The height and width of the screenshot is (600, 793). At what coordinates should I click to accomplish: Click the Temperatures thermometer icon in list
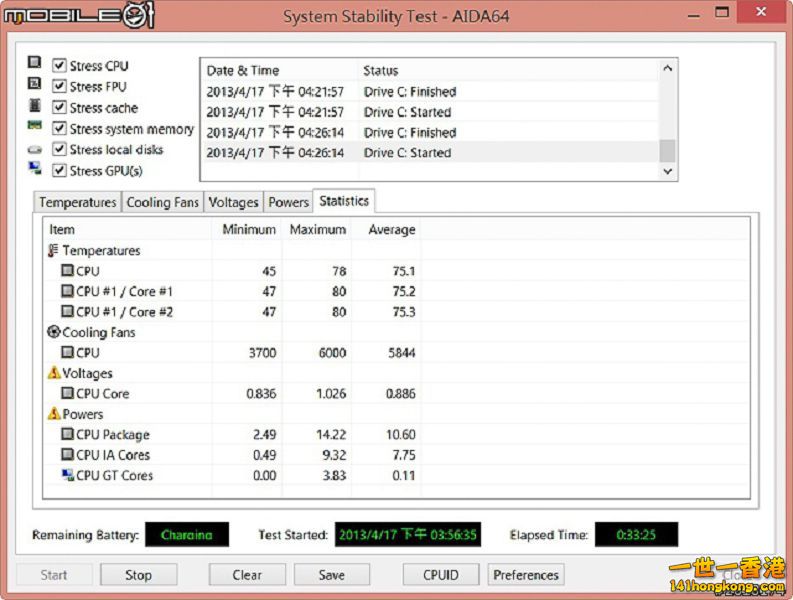point(54,251)
